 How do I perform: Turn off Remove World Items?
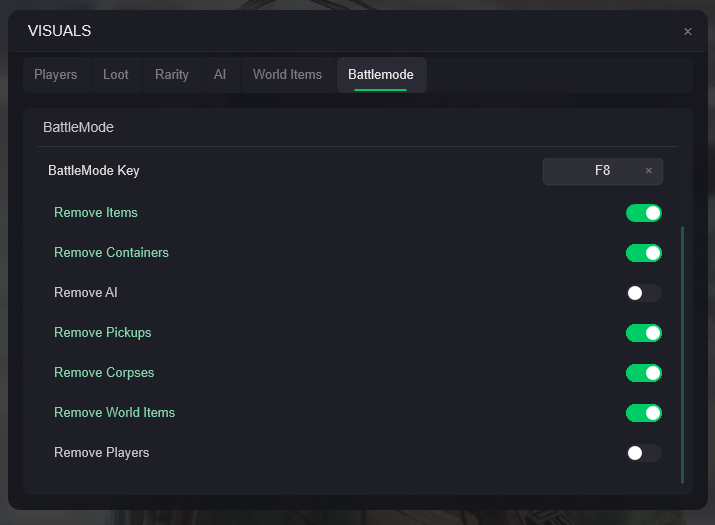coord(644,413)
